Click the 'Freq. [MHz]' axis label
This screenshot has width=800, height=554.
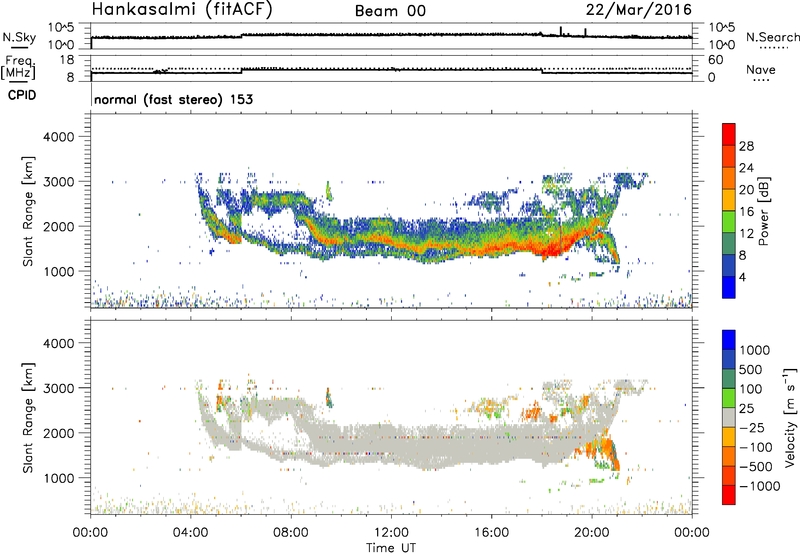pos(18,67)
